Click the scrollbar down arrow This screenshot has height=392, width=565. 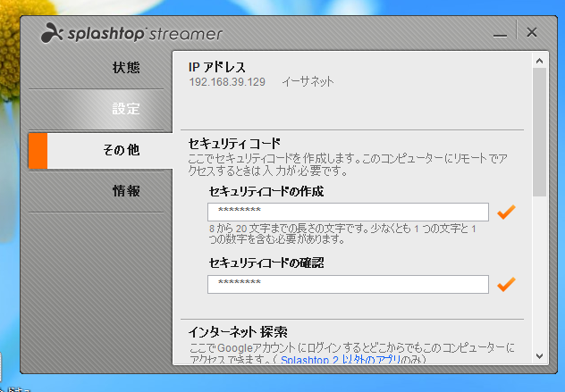[x=539, y=356]
